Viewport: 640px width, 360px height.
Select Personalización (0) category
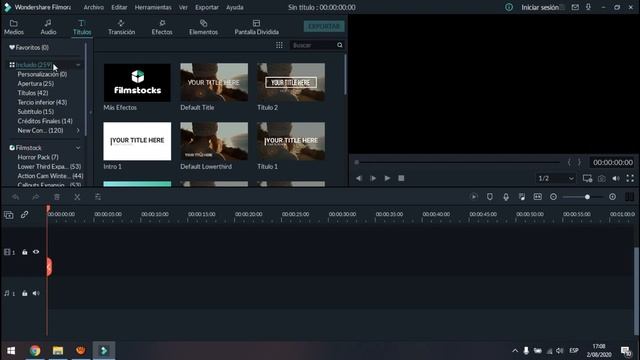[x=42, y=74]
